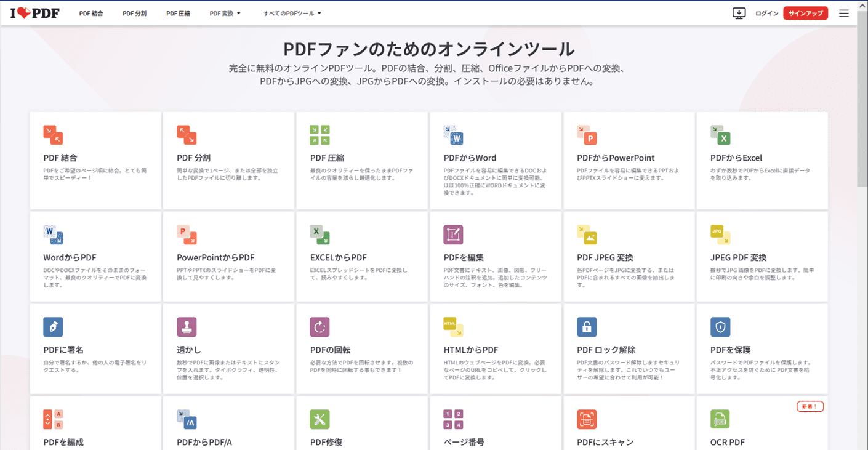This screenshot has height=450, width=868.
Task: Open the ページ番号 card title
Action: pos(464,442)
